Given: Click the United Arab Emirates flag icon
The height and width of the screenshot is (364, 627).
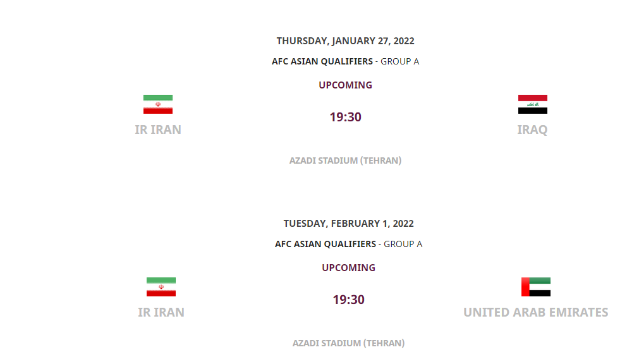Looking at the screenshot, I should click(x=536, y=287).
